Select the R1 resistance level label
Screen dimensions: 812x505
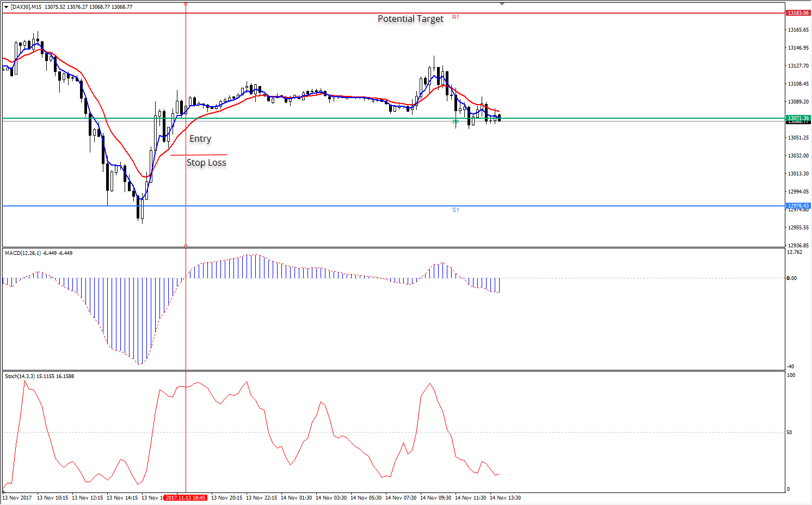(x=455, y=16)
